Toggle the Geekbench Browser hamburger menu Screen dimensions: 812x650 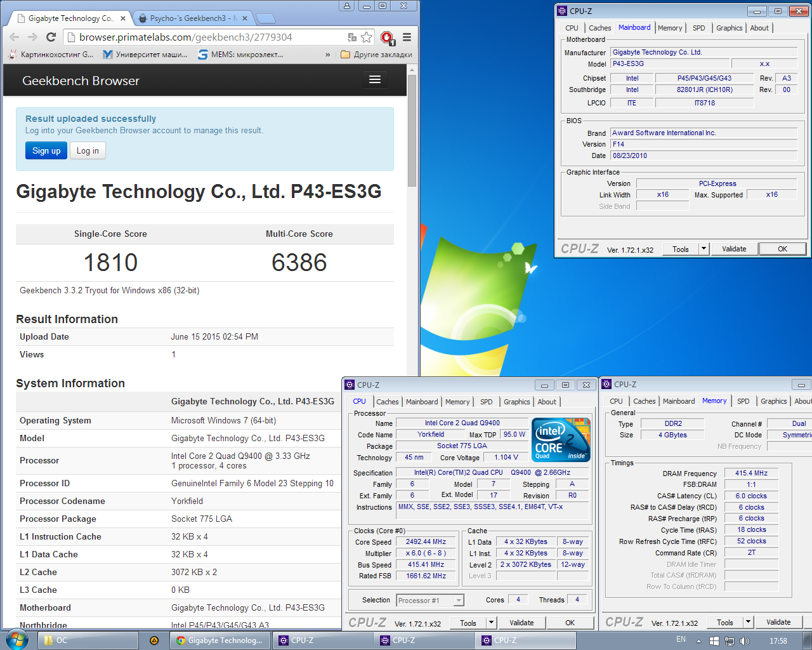pyautogui.click(x=375, y=79)
